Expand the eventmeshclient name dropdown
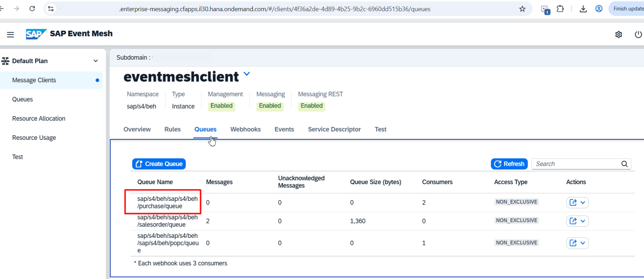This screenshot has height=279, width=644. pos(247,74)
